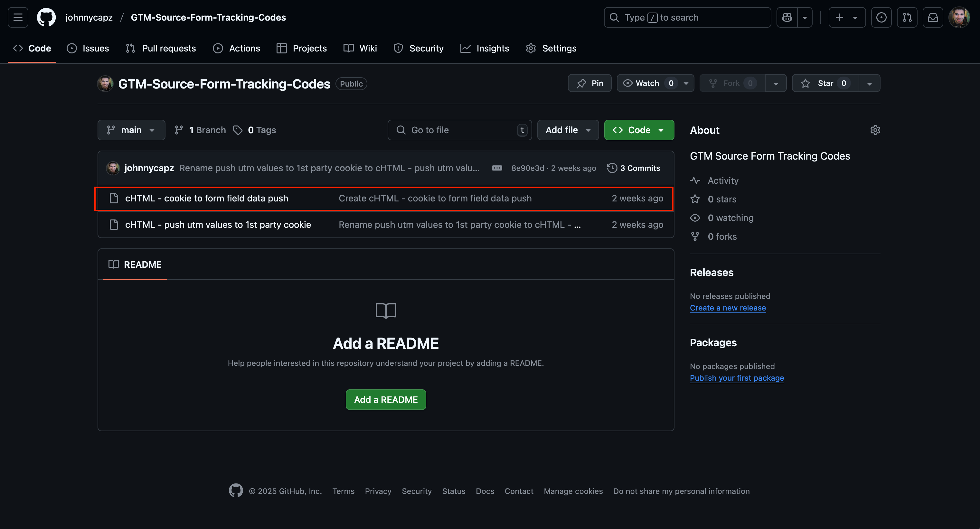Open repository Activity link
The image size is (980, 529).
[x=714, y=180]
